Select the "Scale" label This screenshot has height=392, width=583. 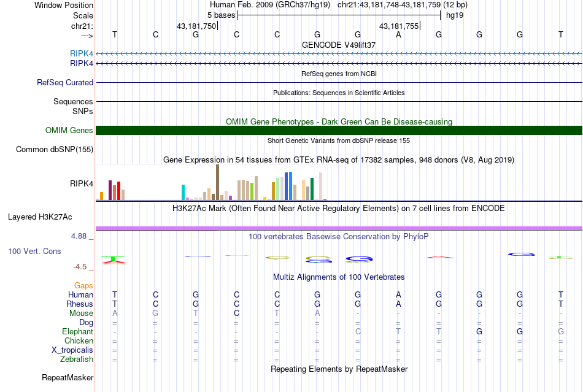click(83, 15)
